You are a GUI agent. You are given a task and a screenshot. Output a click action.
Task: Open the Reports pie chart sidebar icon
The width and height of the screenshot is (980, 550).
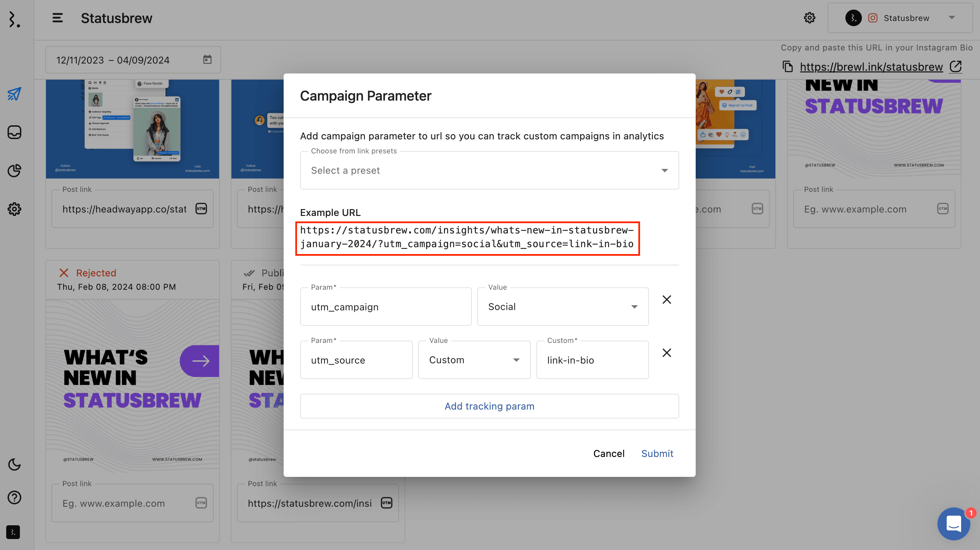(x=14, y=171)
